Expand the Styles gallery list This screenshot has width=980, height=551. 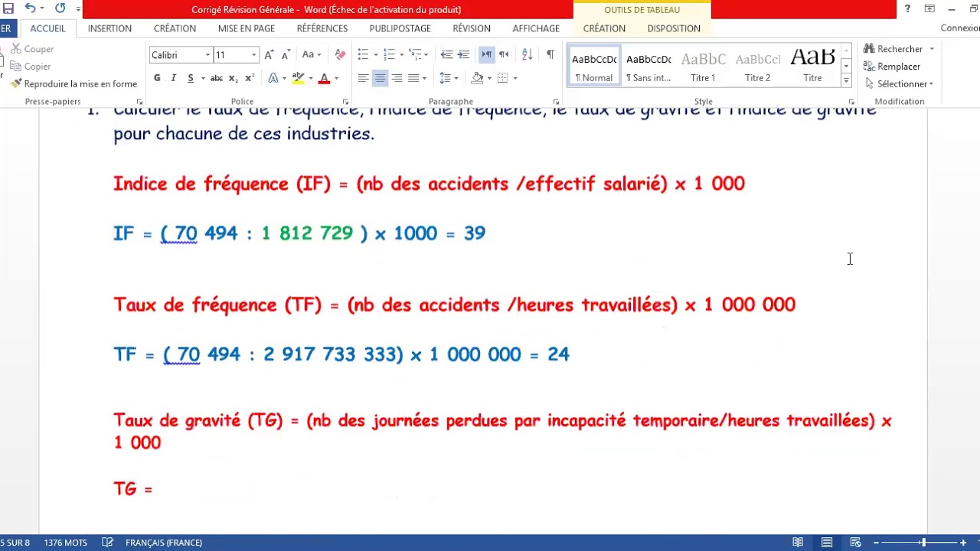click(846, 81)
